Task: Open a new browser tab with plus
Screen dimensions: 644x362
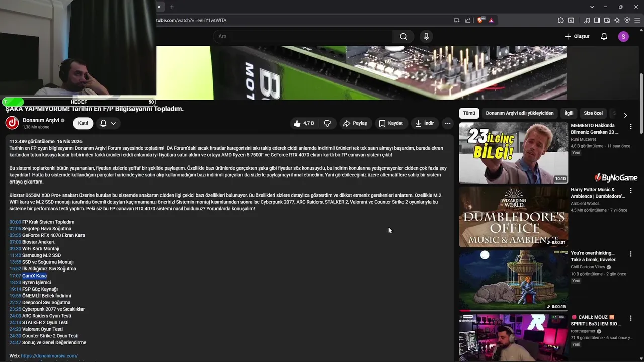Action: tap(172, 7)
